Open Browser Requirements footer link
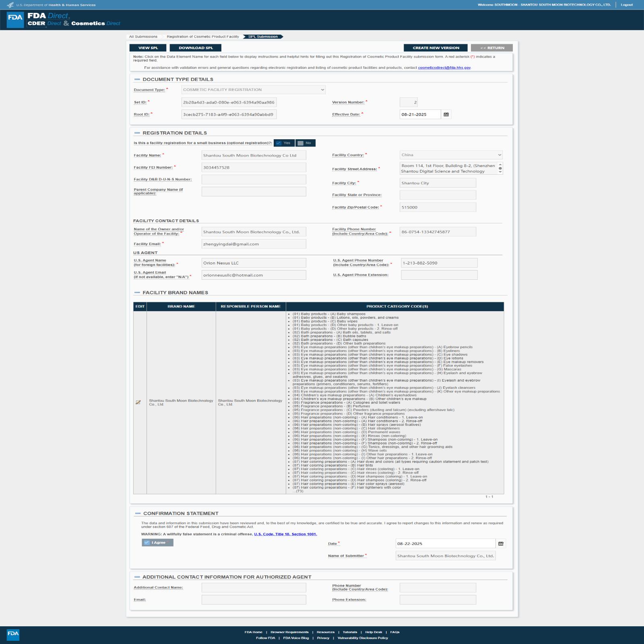 [x=289, y=632]
